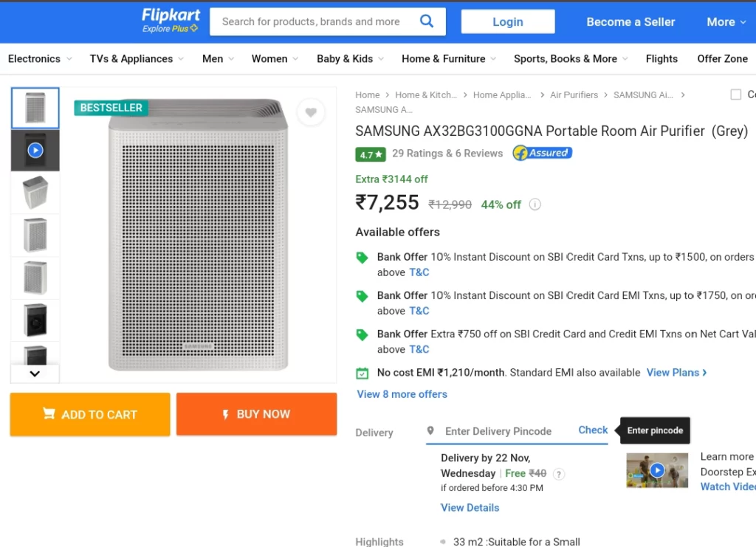Click the Flipkart Assured badge
Viewport: 756px width, 547px height.
tap(542, 154)
